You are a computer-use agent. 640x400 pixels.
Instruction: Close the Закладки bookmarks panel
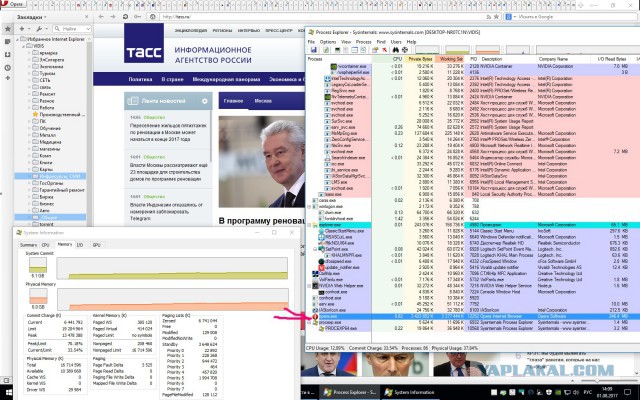[x=87, y=17]
